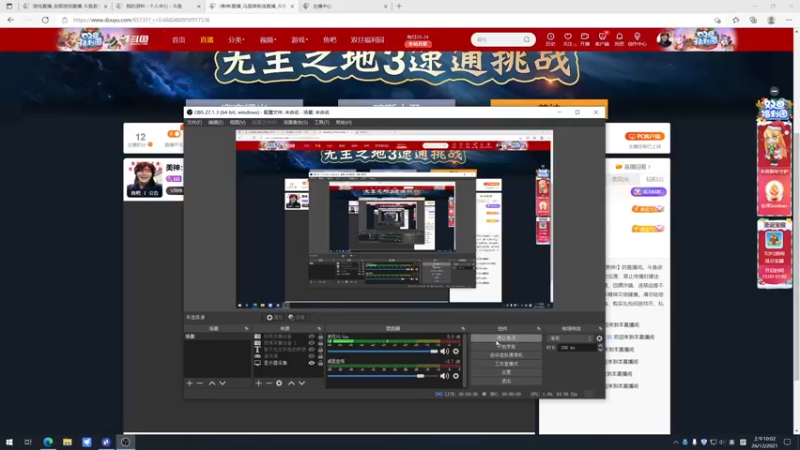Open the 场景集合(S) menu in OBS
Viewport: 800px width, 450px height.
[295, 122]
